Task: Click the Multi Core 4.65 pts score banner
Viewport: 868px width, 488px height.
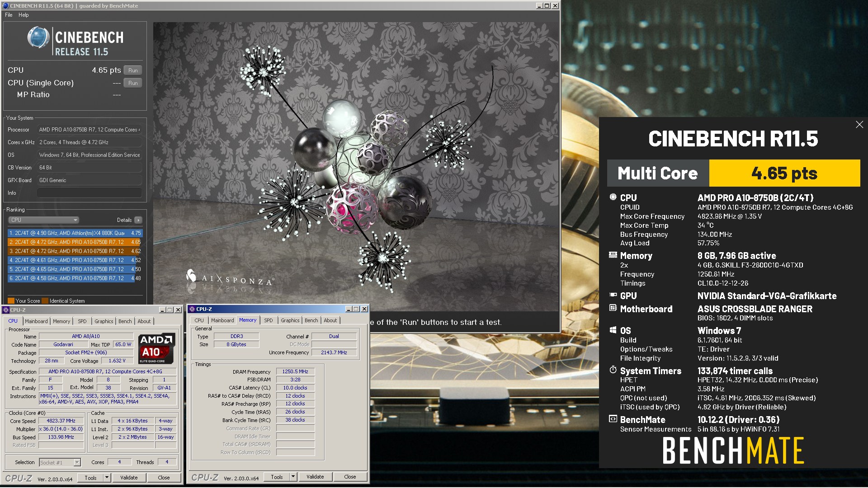Action: 734,173
